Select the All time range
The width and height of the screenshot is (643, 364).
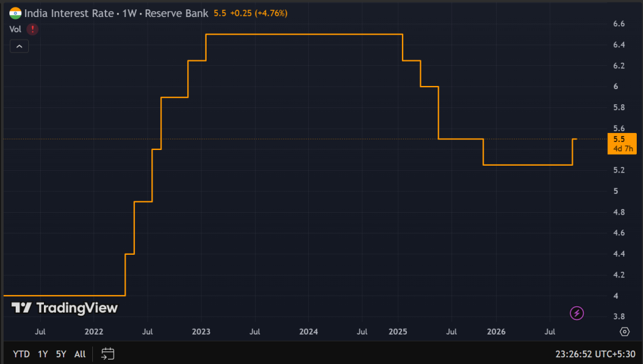pos(80,354)
